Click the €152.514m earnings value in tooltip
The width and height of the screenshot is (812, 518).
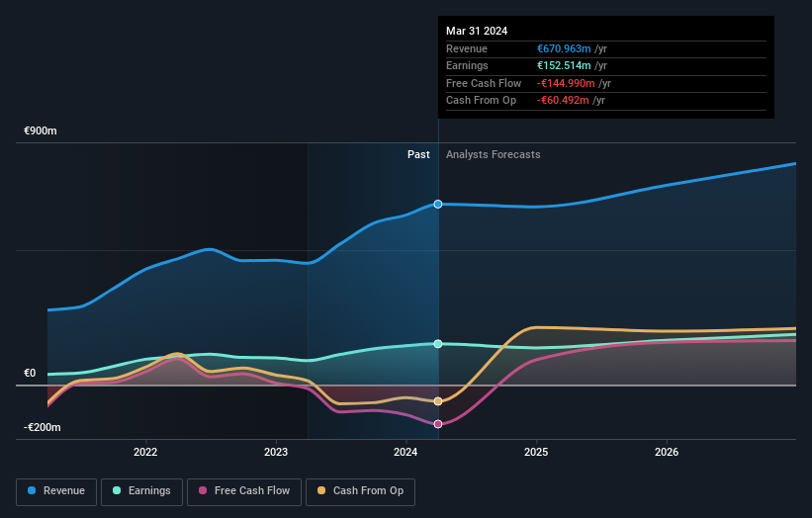(x=564, y=65)
